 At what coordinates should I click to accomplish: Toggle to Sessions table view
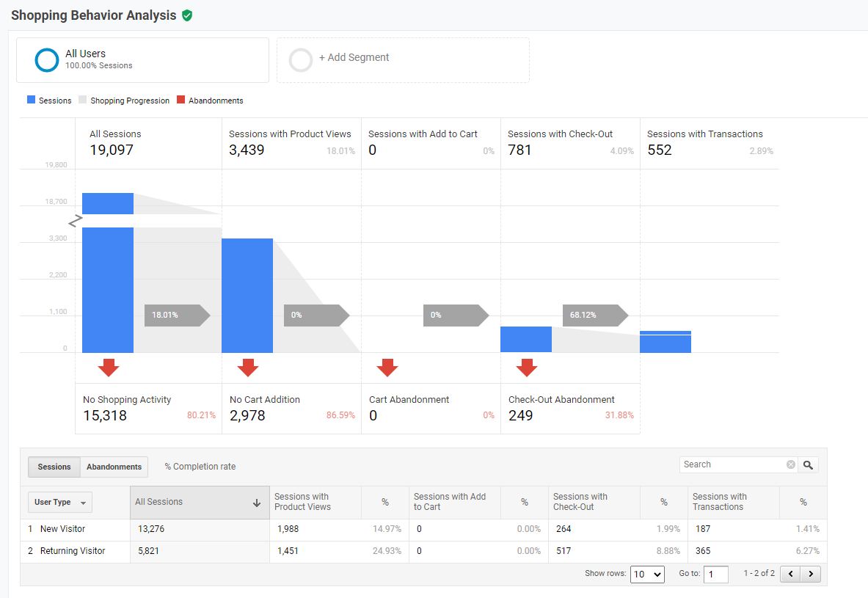tap(54, 467)
